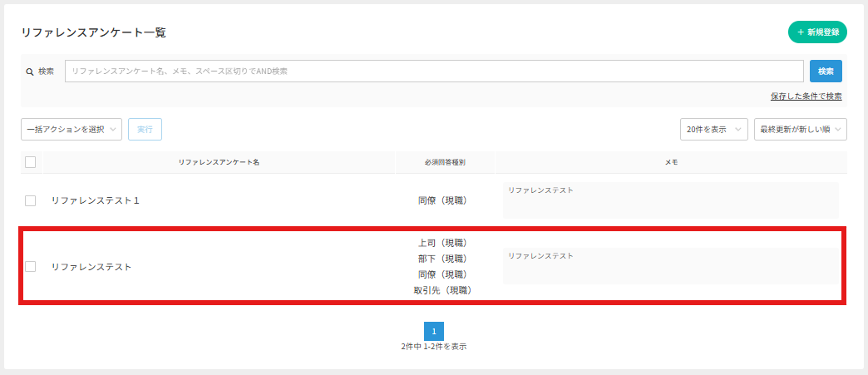Check the box for リファレンステスト1 row

coord(31,200)
